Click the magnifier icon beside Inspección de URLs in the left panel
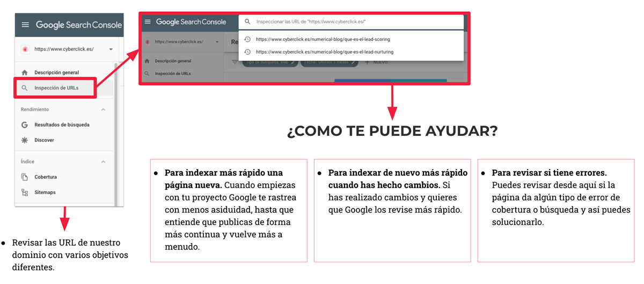 (24, 88)
